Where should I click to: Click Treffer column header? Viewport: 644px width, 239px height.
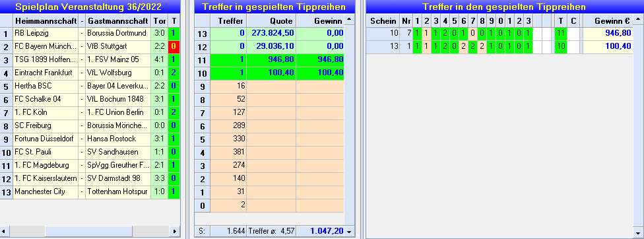pyautogui.click(x=228, y=20)
